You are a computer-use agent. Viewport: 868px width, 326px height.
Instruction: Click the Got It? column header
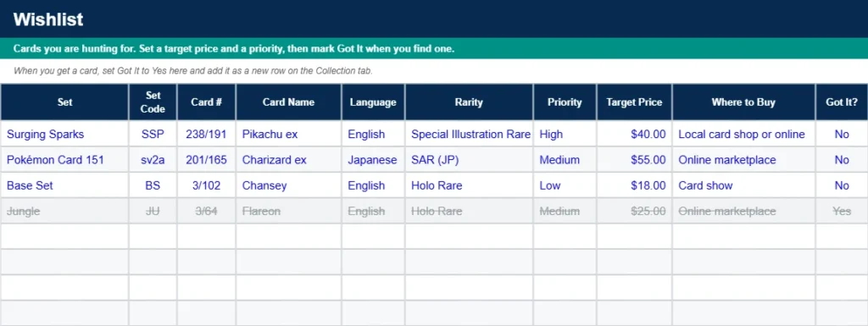point(842,102)
